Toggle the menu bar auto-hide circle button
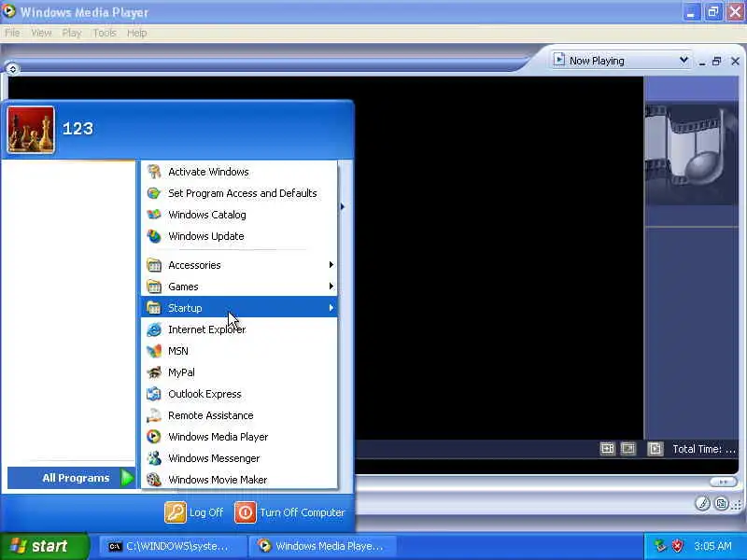This screenshot has width=747, height=560. [x=12, y=69]
